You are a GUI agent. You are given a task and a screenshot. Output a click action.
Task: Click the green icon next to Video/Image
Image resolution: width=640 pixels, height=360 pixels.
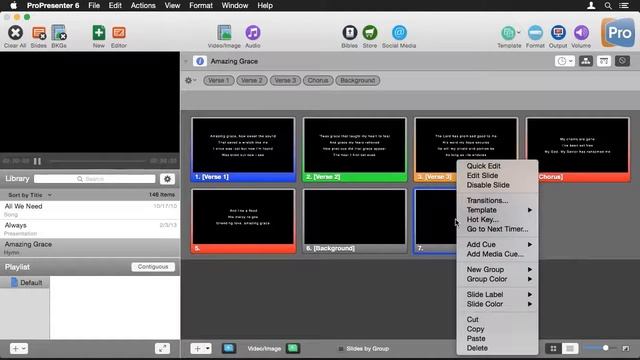293,348
